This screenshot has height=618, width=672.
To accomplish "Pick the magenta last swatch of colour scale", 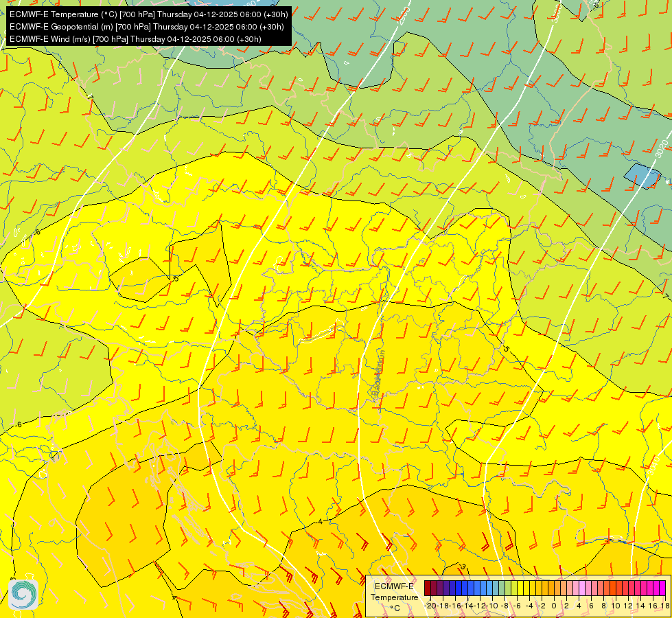I will pos(662,588).
